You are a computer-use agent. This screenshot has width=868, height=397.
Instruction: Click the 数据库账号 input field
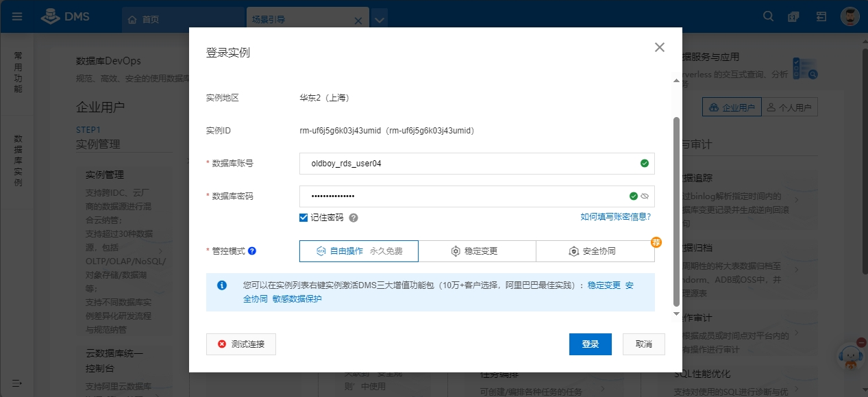[466, 164]
